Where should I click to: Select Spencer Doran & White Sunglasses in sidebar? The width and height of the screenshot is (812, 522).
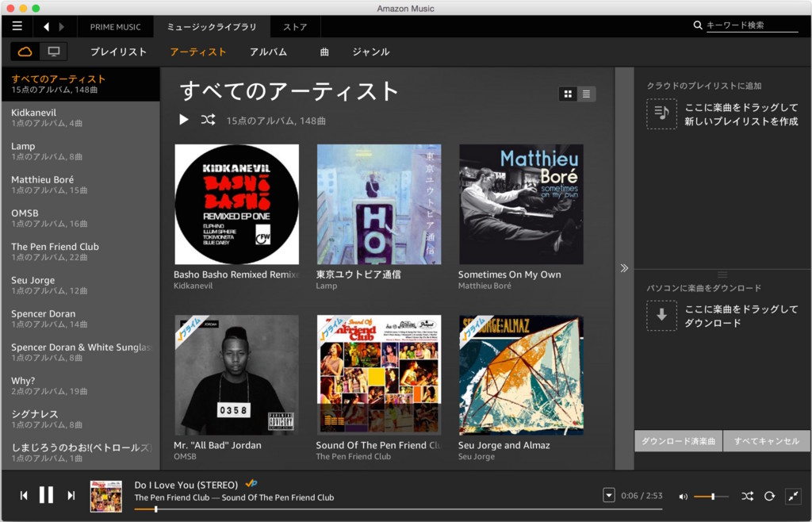pos(81,352)
